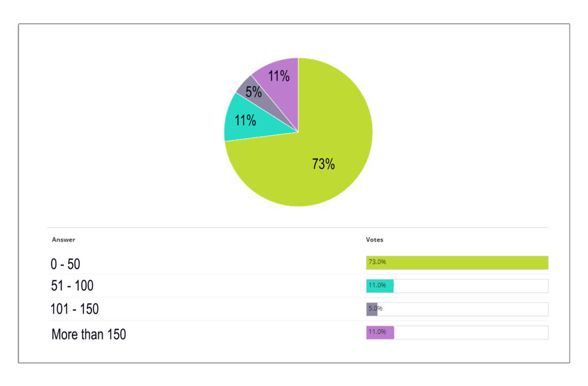Select the '101 - 150' answer row
The width and height of the screenshot is (588, 386).
tap(298, 309)
